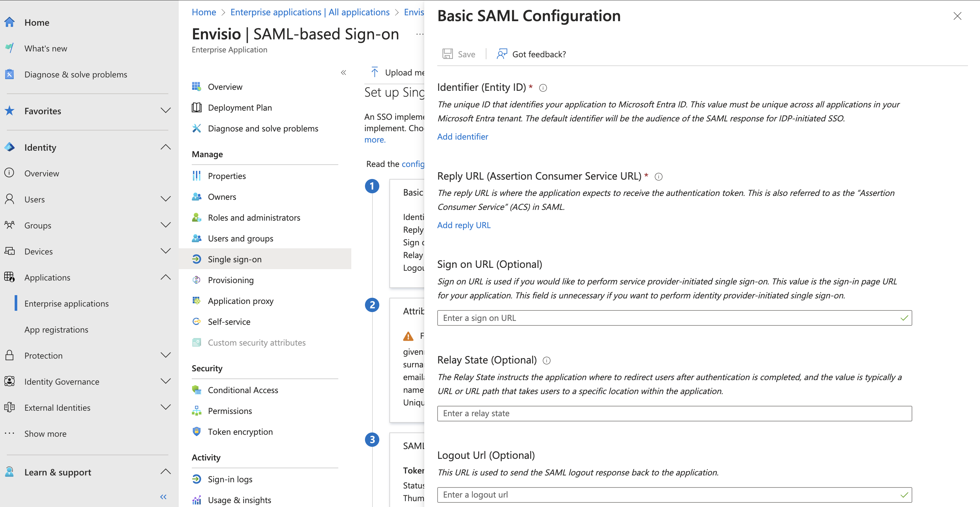Collapse the Applications section chevron
The image size is (980, 507).
(165, 277)
